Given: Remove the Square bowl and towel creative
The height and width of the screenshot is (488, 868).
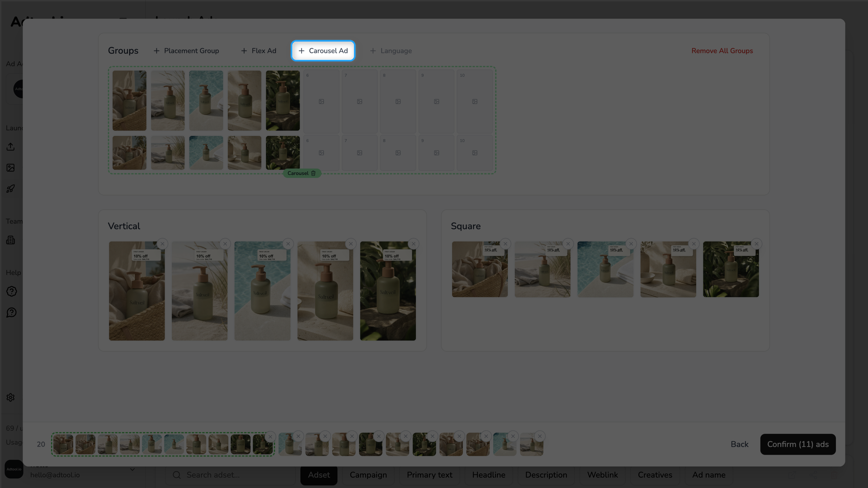Looking at the screenshot, I should [694, 244].
